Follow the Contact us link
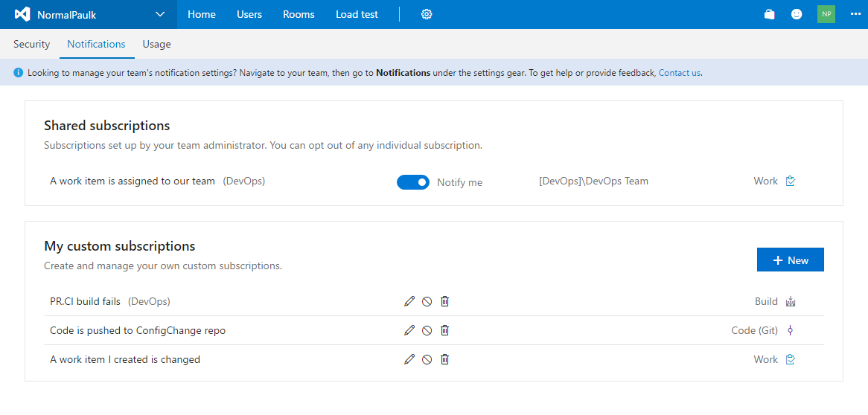This screenshot has height=415, width=868. (x=680, y=72)
